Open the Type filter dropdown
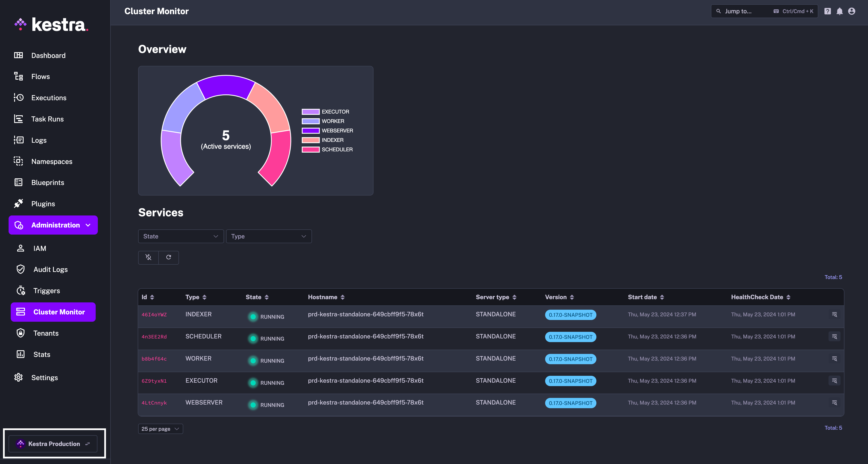The height and width of the screenshot is (464, 868). pos(269,236)
